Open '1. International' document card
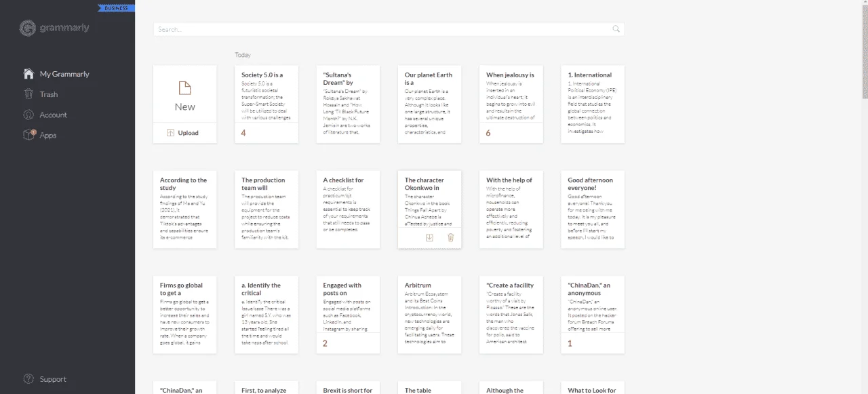The height and width of the screenshot is (394, 868). click(593, 104)
